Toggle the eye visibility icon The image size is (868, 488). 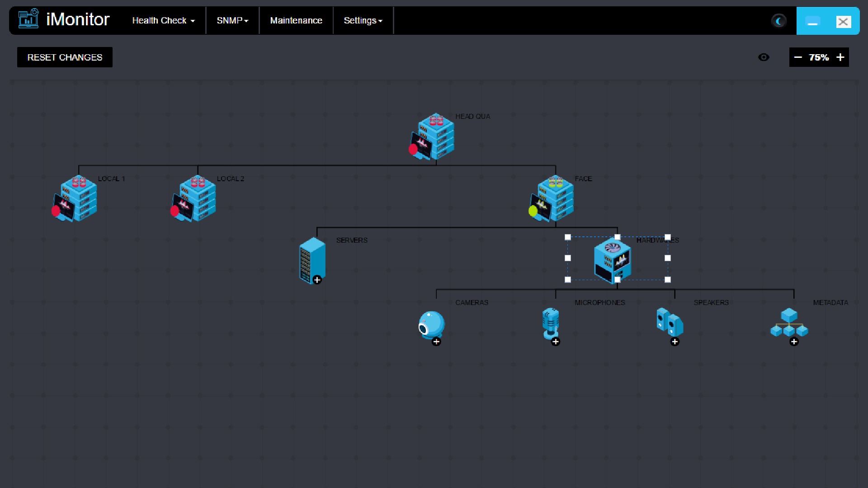764,57
